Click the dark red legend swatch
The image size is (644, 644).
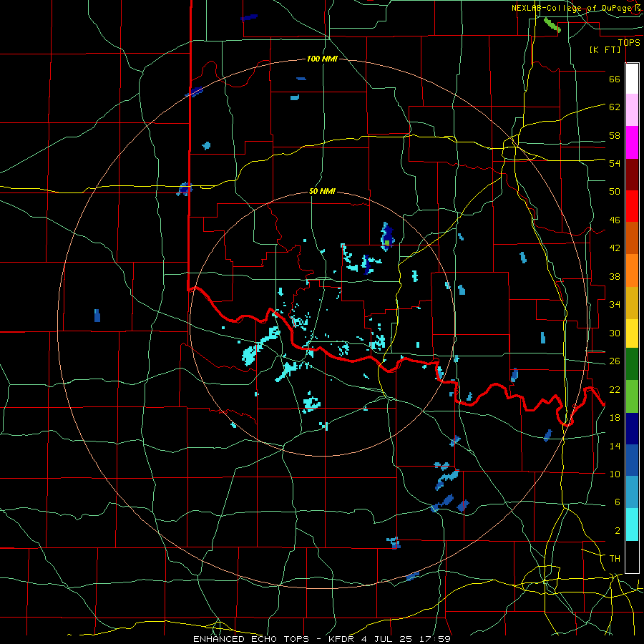632,175
